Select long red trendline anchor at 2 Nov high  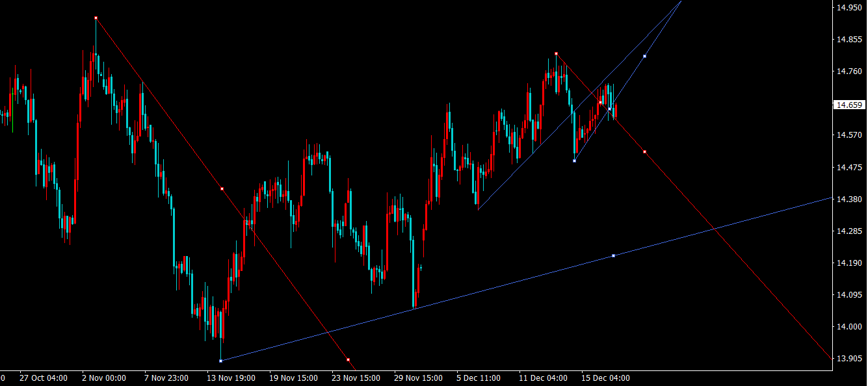pyautogui.click(x=96, y=18)
